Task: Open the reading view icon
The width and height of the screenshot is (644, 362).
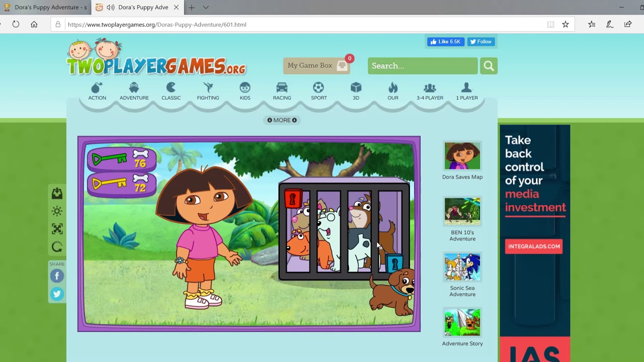Action: [551, 24]
